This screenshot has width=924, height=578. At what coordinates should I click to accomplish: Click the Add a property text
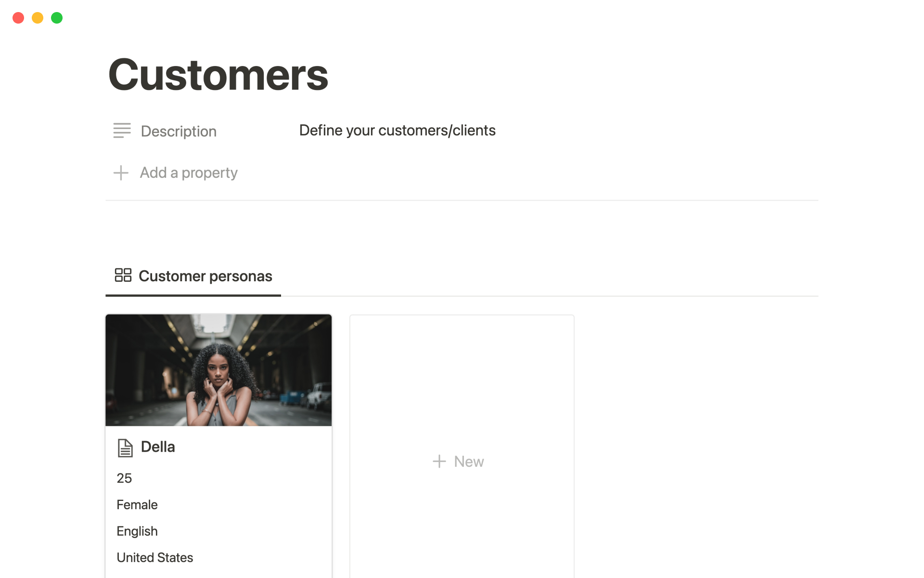[x=189, y=173]
